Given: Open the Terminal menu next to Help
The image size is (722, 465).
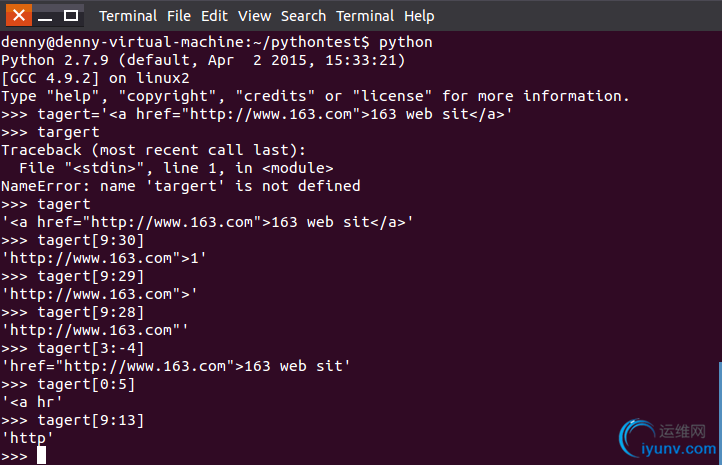Looking at the screenshot, I should point(365,16).
